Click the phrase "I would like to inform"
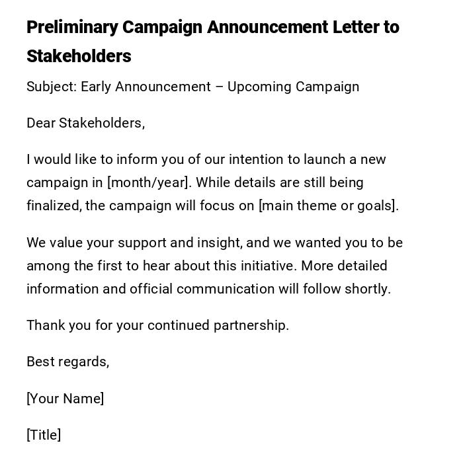 click(83, 159)
